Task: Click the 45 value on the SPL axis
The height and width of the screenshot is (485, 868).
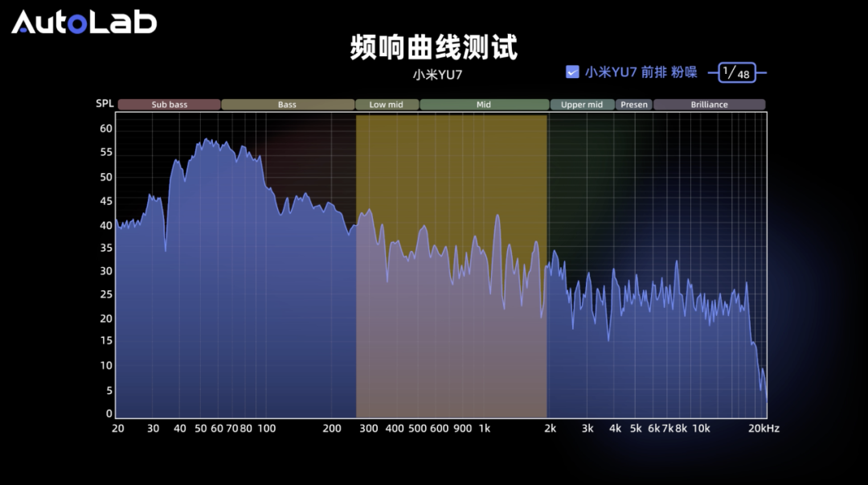Action: (106, 201)
